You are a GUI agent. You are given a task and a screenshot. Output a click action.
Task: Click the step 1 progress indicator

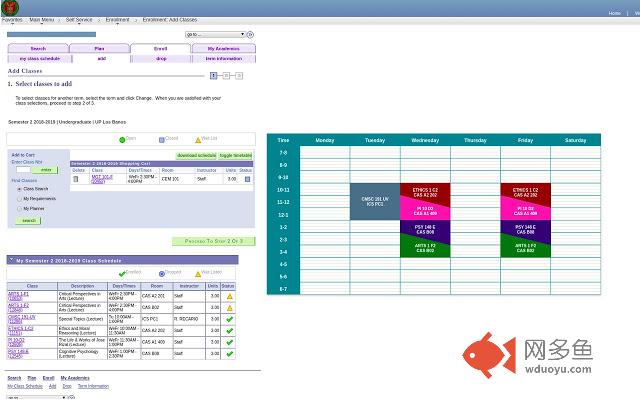[213, 76]
